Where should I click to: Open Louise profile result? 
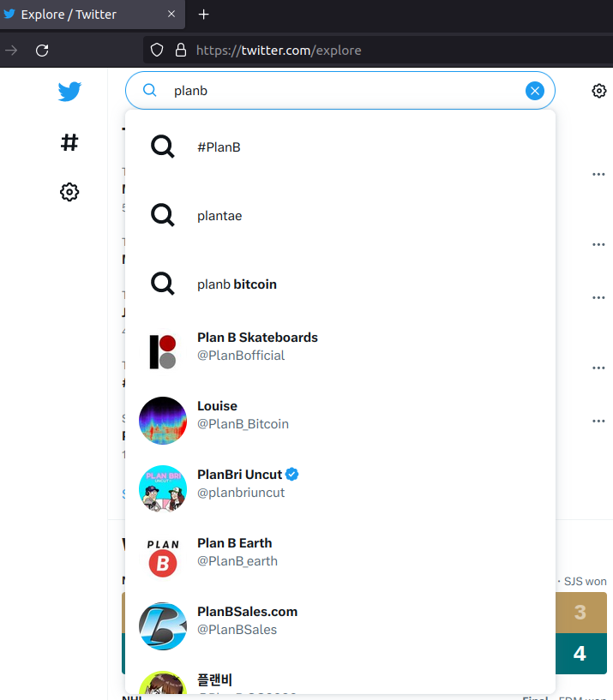[x=340, y=421]
